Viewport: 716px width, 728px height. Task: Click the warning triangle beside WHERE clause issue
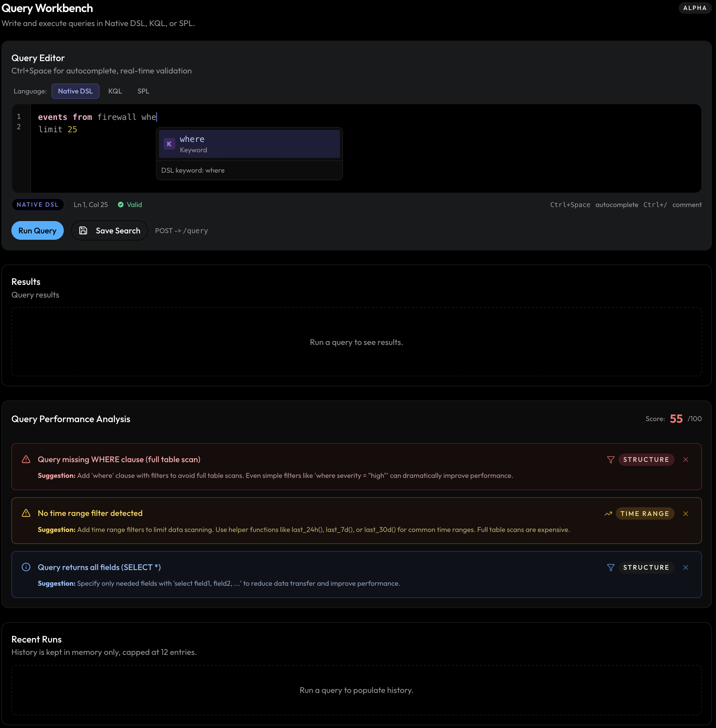tap(26, 459)
